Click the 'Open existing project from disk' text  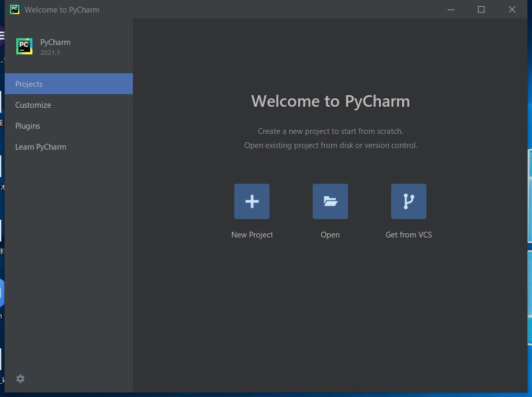pyautogui.click(x=331, y=145)
